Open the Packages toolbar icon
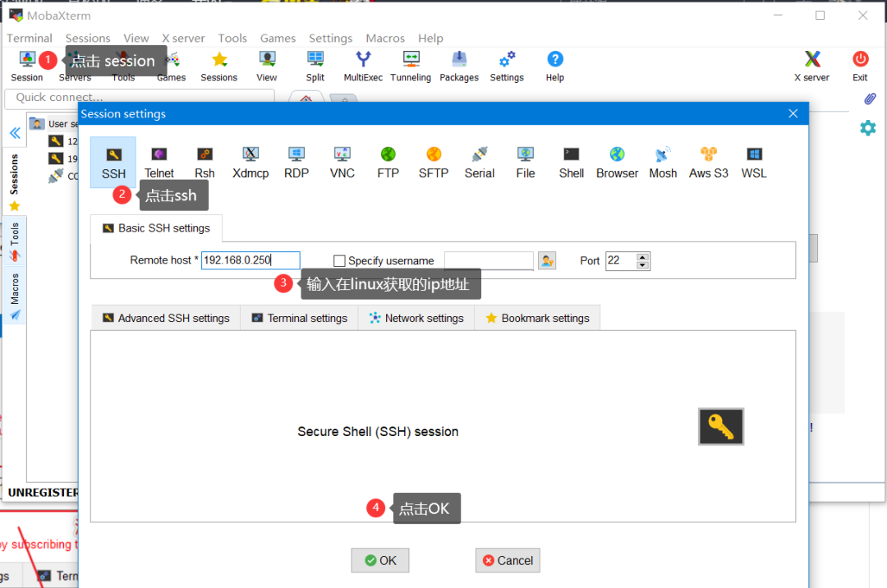 tap(459, 67)
